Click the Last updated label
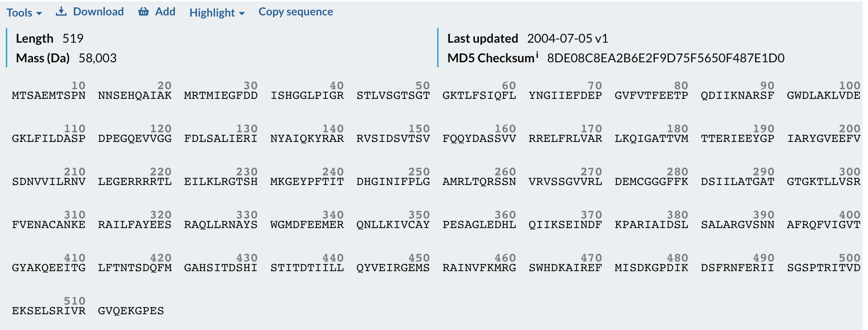 pos(482,38)
